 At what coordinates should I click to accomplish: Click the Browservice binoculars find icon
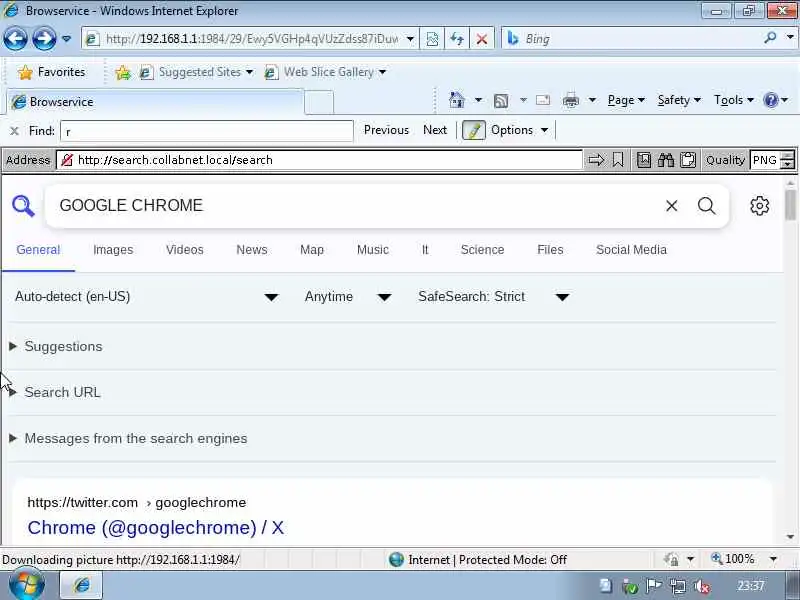click(x=666, y=160)
